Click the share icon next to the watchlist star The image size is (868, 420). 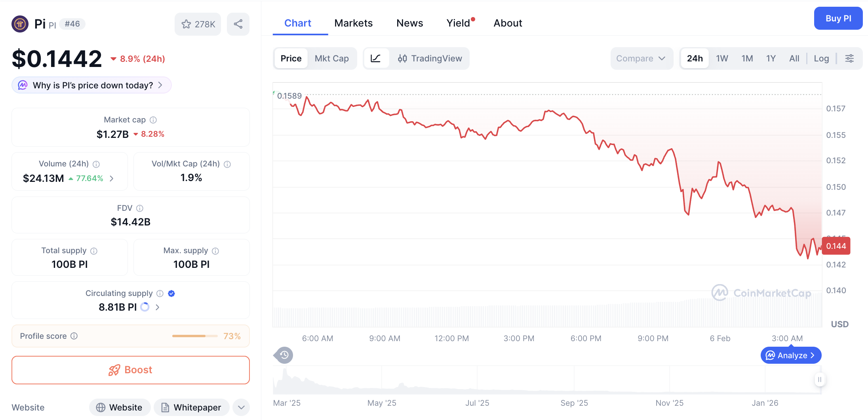pos(238,24)
